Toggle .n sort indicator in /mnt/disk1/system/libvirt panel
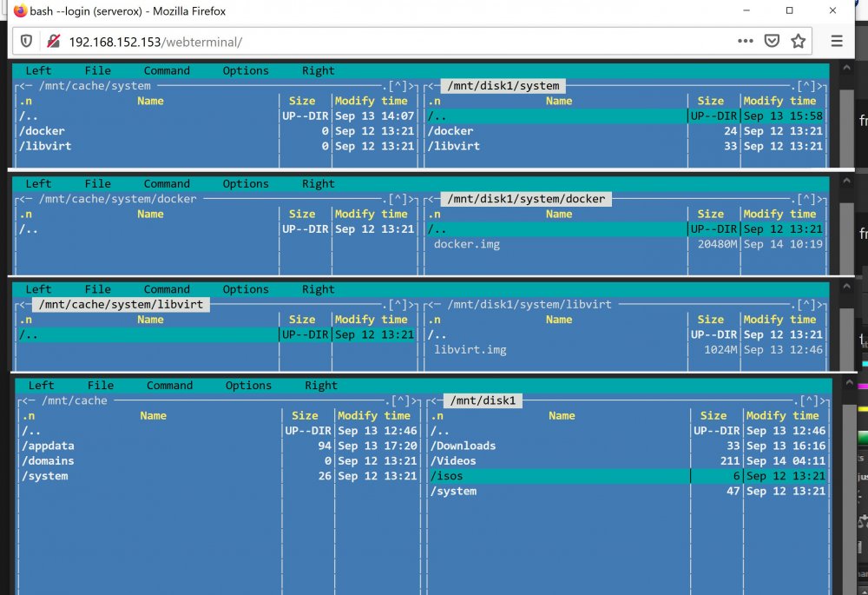This screenshot has width=868, height=595. pos(434,320)
